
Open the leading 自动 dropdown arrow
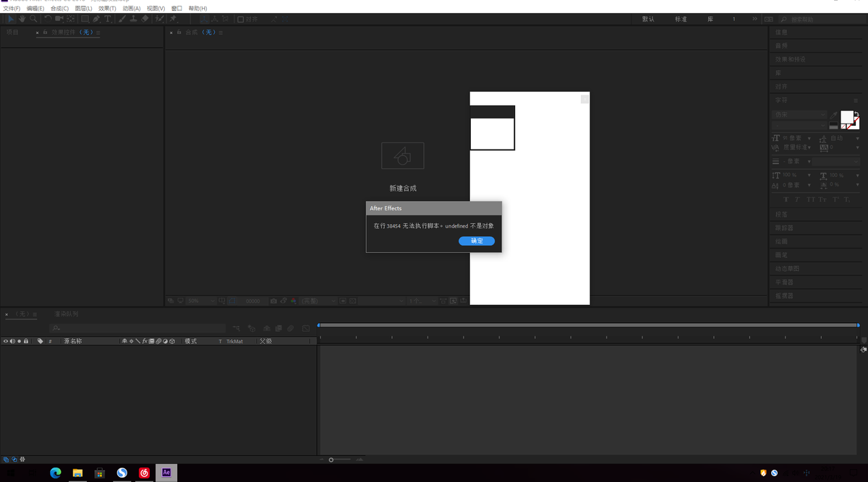[858, 139]
